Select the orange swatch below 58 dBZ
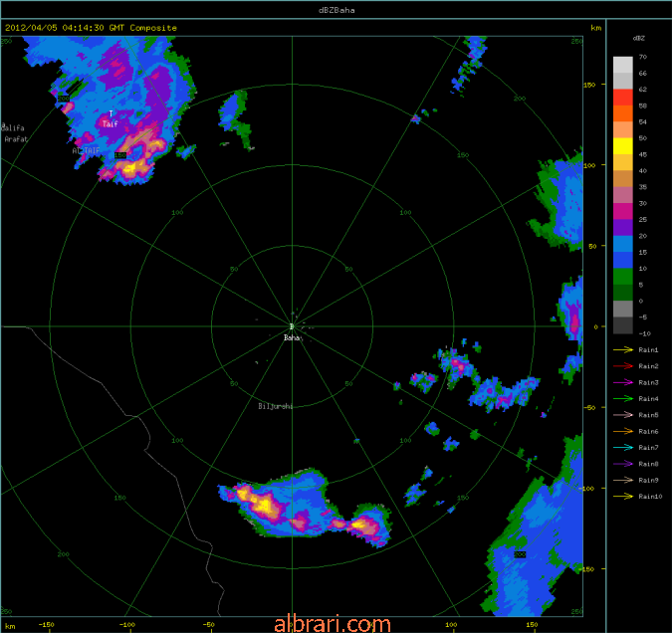 point(623,113)
